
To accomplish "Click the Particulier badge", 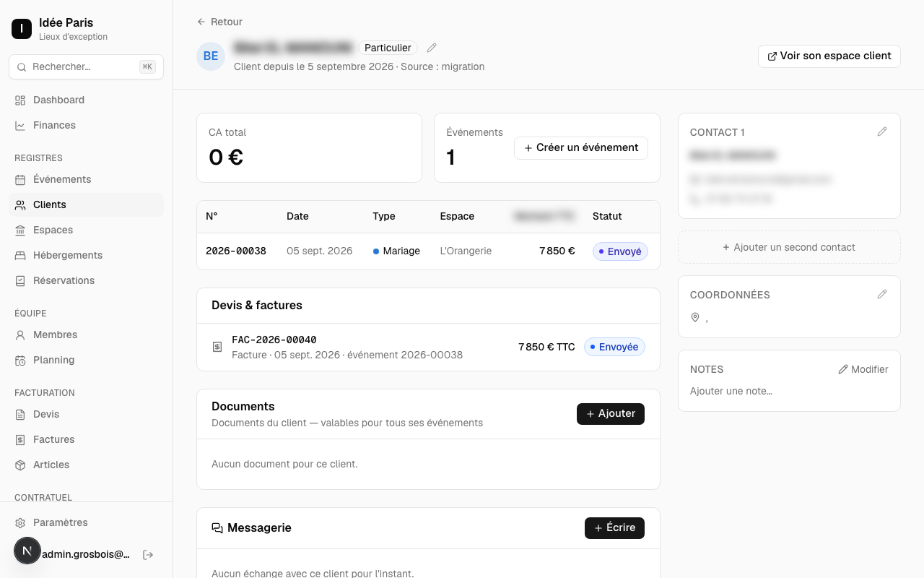I will click(388, 48).
